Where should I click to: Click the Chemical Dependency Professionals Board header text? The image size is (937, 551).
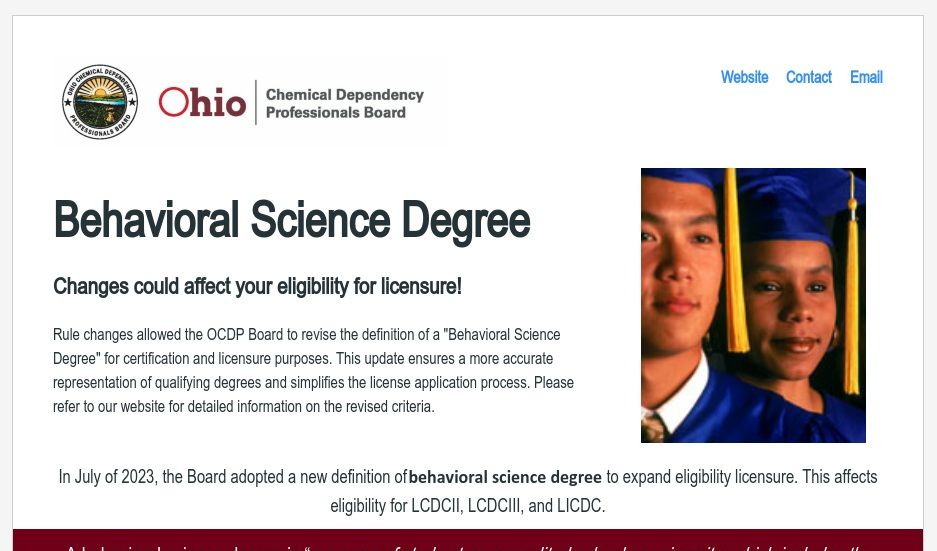(344, 103)
